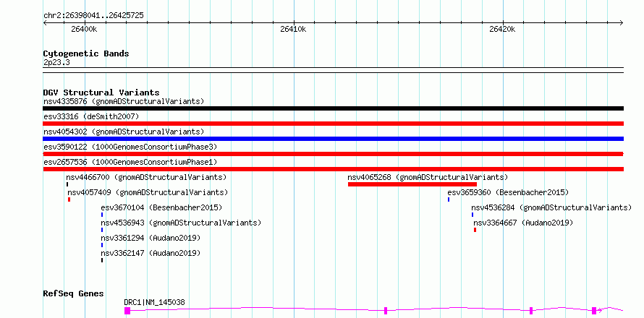The height and width of the screenshot is (318, 644).
Task: Click the first DRC1 exon block
Action: (x=127, y=311)
